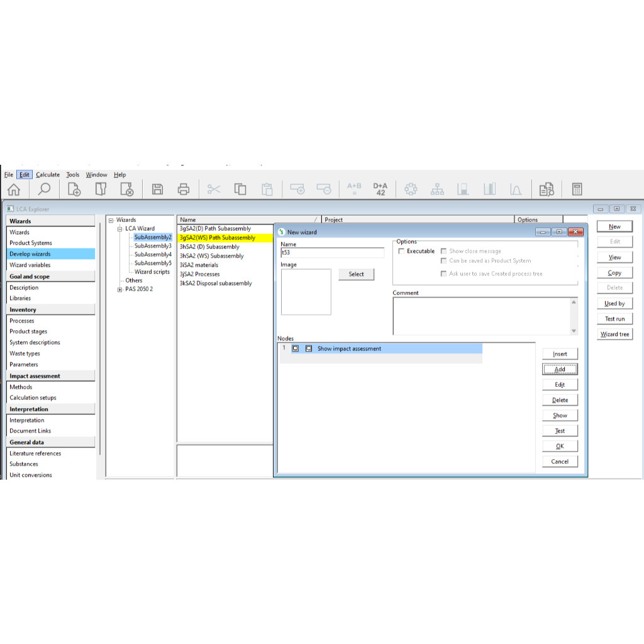Click the Wizard tree button
Screen dimensions: 644x644
pyautogui.click(x=614, y=335)
